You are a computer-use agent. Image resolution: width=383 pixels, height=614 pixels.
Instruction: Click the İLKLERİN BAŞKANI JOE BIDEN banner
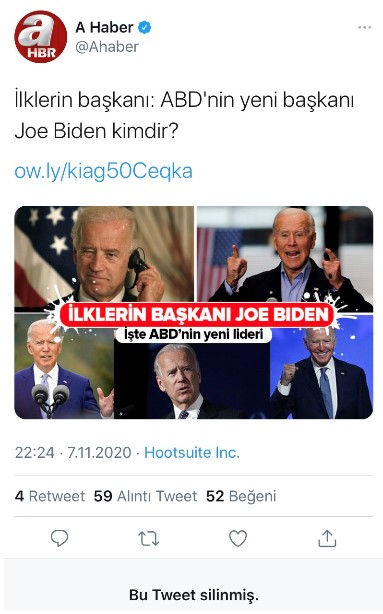coord(197,315)
